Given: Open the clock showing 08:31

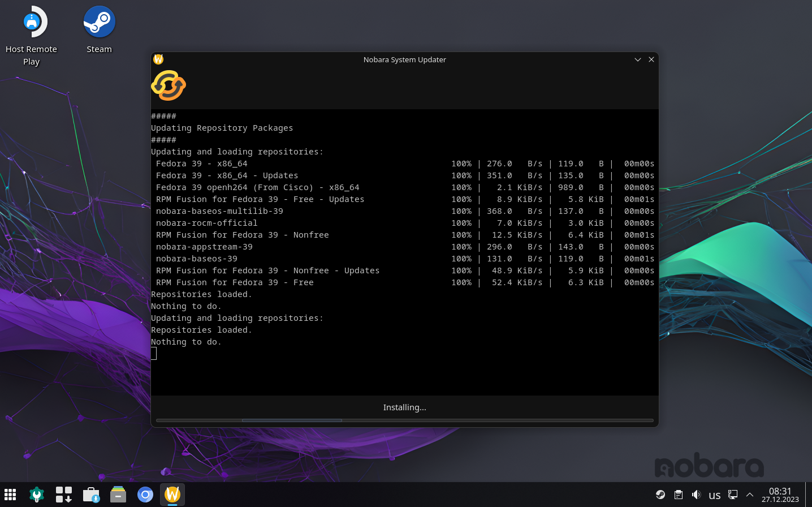Looking at the screenshot, I should (780, 495).
